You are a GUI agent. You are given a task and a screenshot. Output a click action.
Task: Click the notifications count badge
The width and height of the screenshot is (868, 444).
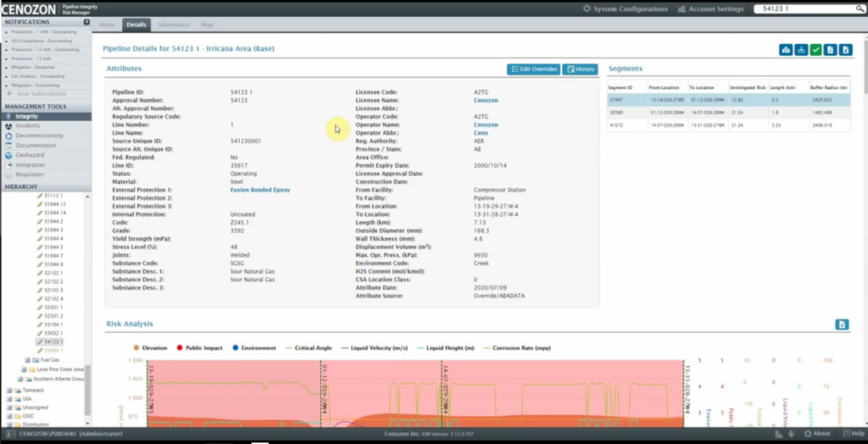point(86,22)
